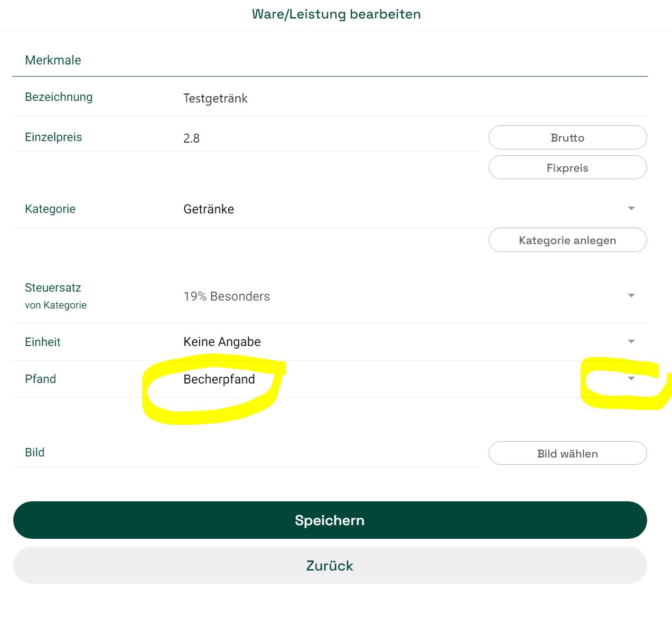
Task: Click the Keine Angabe unit value
Action: pyautogui.click(x=222, y=342)
